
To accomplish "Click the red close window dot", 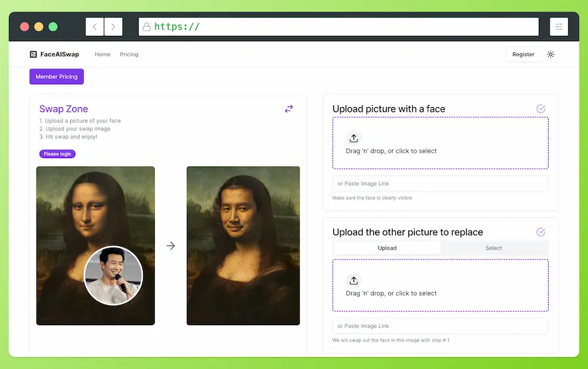I will click(24, 27).
